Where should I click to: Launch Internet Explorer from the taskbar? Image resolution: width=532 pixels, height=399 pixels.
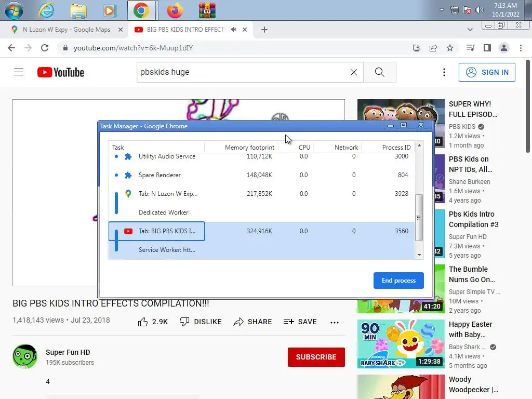(x=46, y=10)
